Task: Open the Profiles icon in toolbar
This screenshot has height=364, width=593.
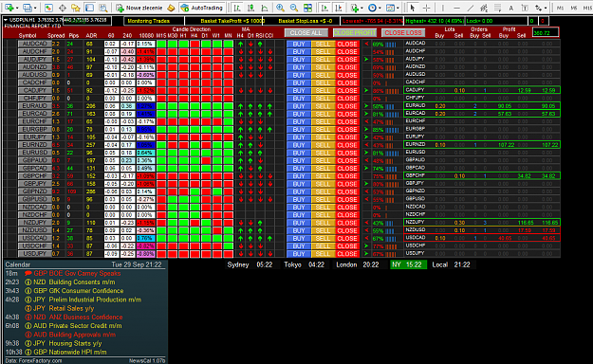Action: 28,8
